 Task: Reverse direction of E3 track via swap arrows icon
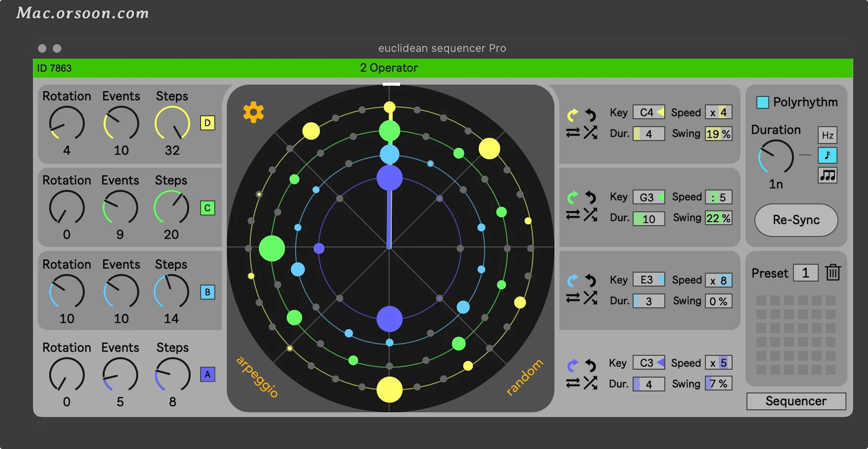pos(572,298)
